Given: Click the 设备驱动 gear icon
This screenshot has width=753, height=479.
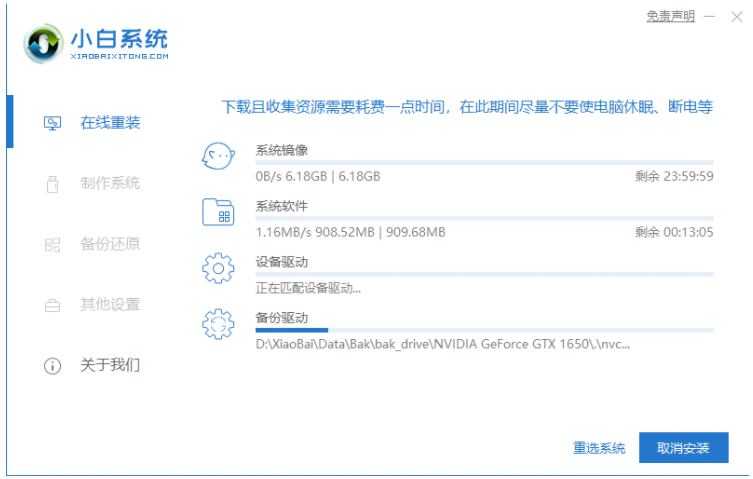Looking at the screenshot, I should [218, 268].
